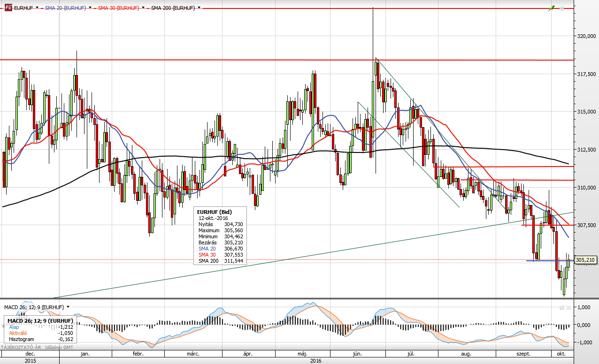The width and height of the screenshot is (599, 364).
Task: Click 'Aktiváló -1,050' MACD value row
Action: point(40,333)
